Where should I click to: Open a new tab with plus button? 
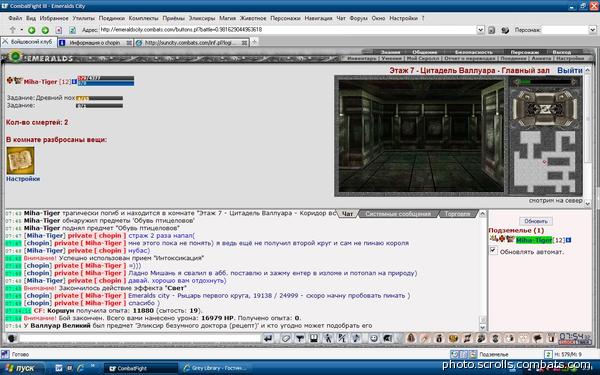click(254, 42)
